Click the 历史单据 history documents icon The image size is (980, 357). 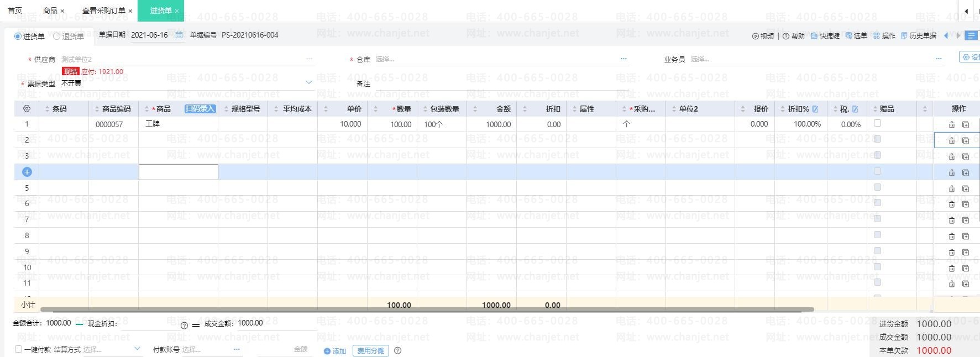904,36
